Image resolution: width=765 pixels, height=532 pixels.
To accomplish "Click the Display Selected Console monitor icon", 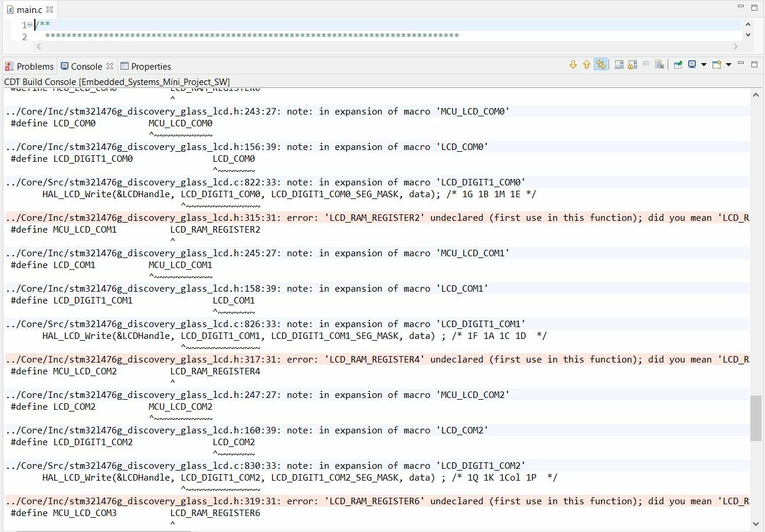I will pos(692,65).
